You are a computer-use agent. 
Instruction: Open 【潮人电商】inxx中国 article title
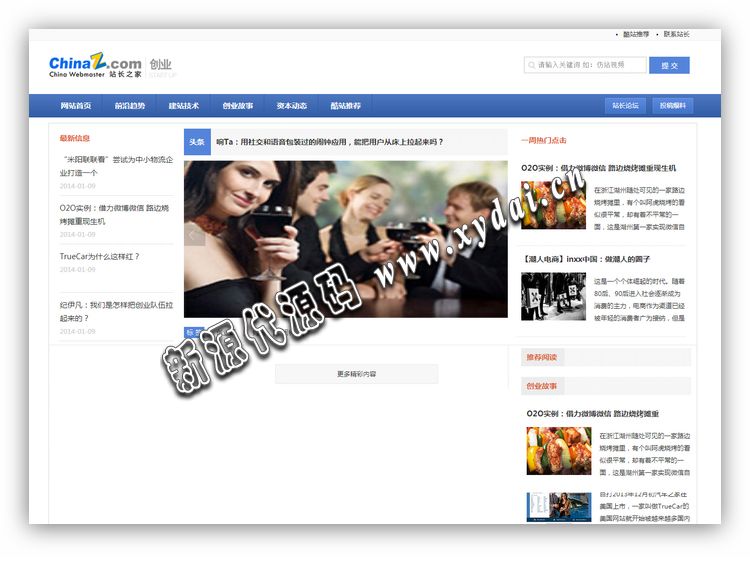587,259
